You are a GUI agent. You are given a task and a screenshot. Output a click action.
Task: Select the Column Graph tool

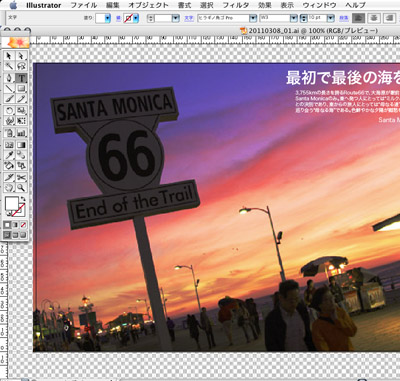[21, 133]
